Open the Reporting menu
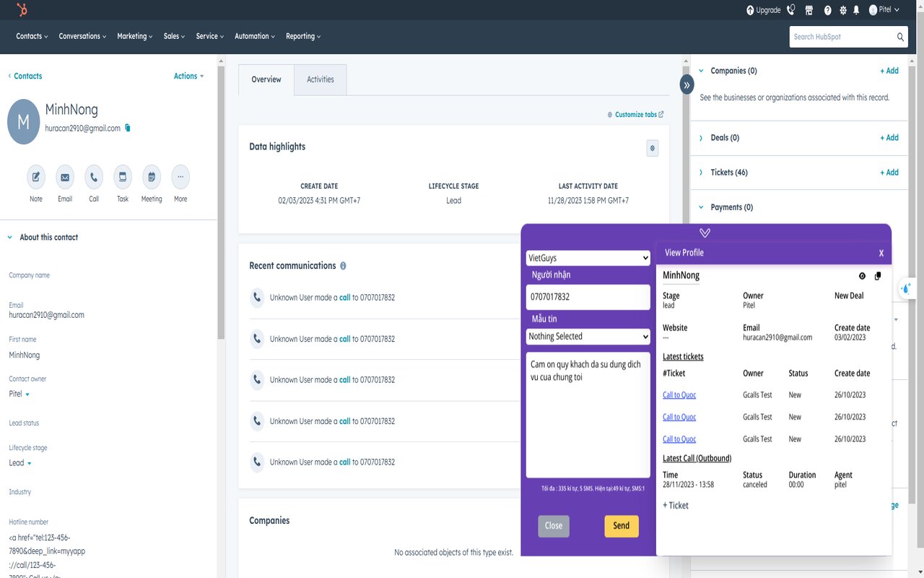The height and width of the screenshot is (578, 924). (303, 36)
